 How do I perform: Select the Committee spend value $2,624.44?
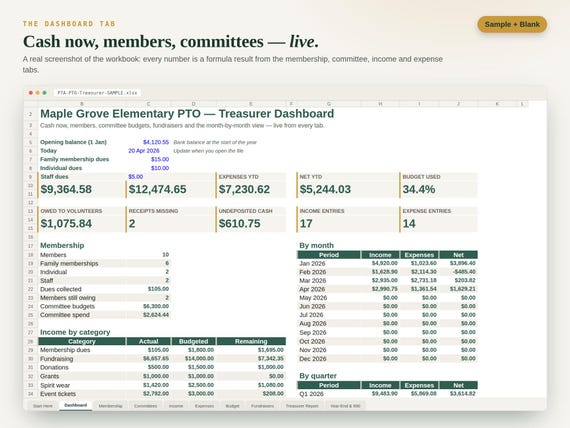pyautogui.click(x=156, y=315)
